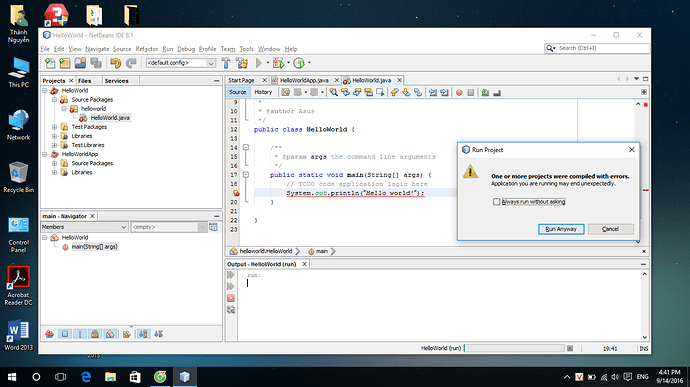This screenshot has width=690, height=387.
Task: Open the Navigate menu
Action: point(97,49)
